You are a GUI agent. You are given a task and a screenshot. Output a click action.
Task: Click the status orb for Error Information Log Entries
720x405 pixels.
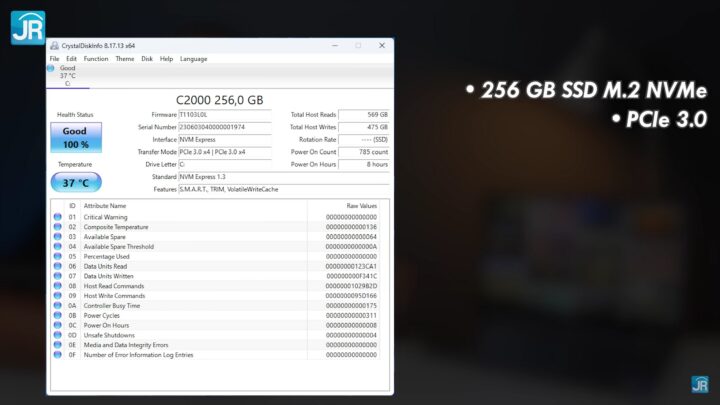tap(57, 354)
